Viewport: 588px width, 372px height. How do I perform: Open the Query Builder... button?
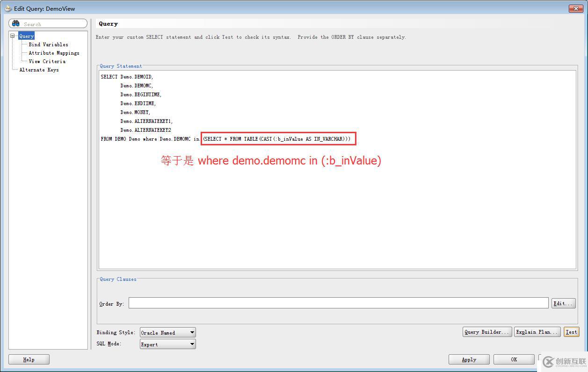point(487,332)
